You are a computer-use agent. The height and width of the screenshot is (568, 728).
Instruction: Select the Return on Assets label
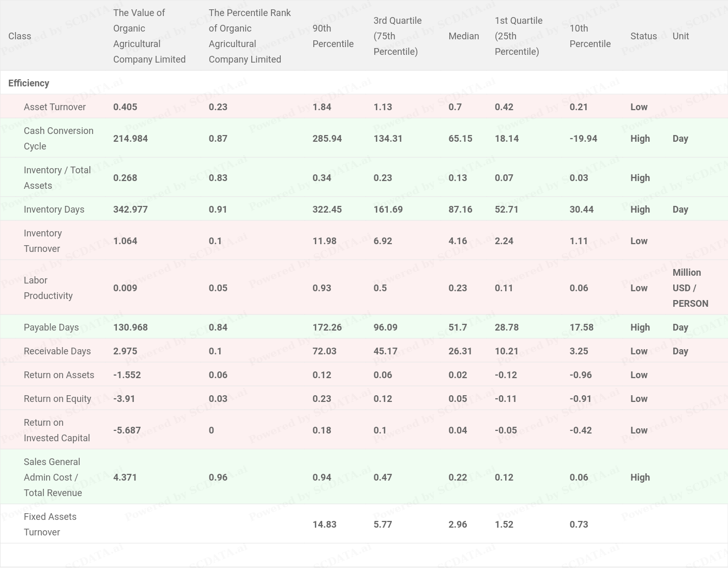(59, 375)
